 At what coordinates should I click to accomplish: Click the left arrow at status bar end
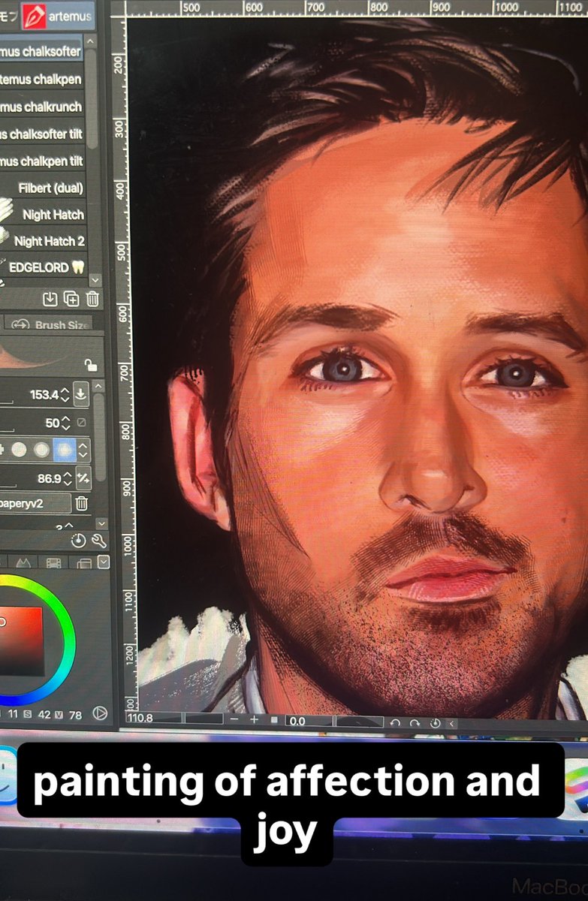pos(451,724)
